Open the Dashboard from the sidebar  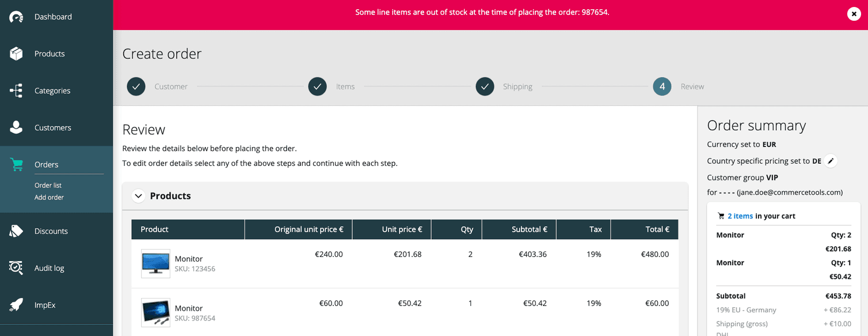(17, 17)
